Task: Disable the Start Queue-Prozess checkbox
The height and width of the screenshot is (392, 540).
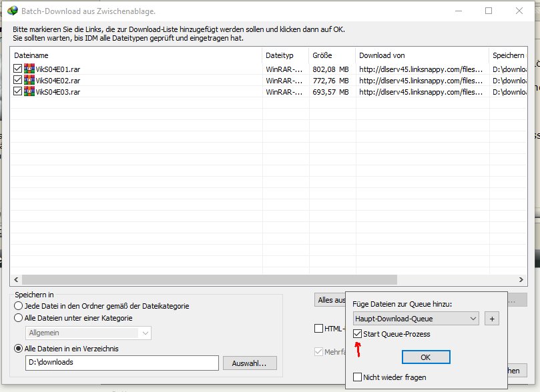Action: [358, 334]
